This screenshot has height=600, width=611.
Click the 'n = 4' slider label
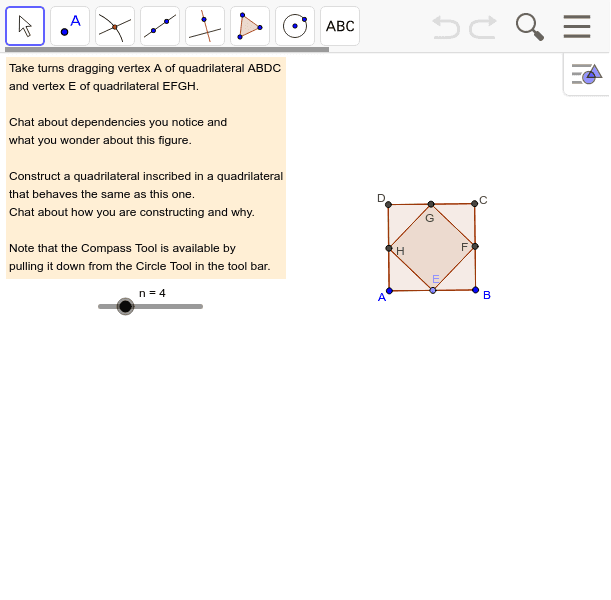coord(152,293)
